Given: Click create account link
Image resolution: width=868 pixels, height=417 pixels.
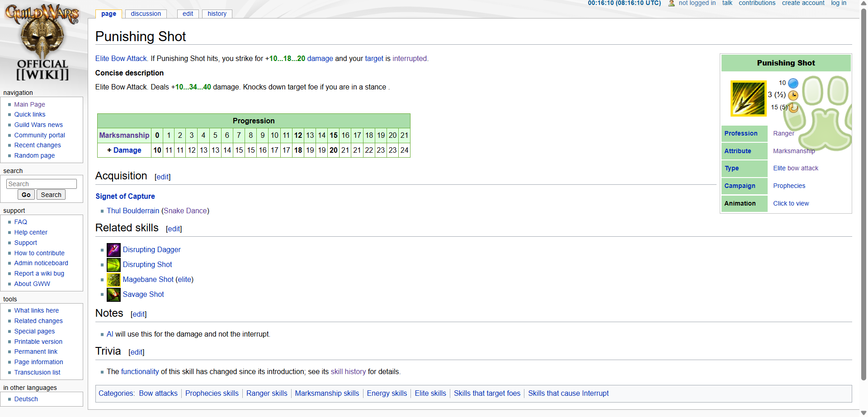Looking at the screenshot, I should click(803, 3).
